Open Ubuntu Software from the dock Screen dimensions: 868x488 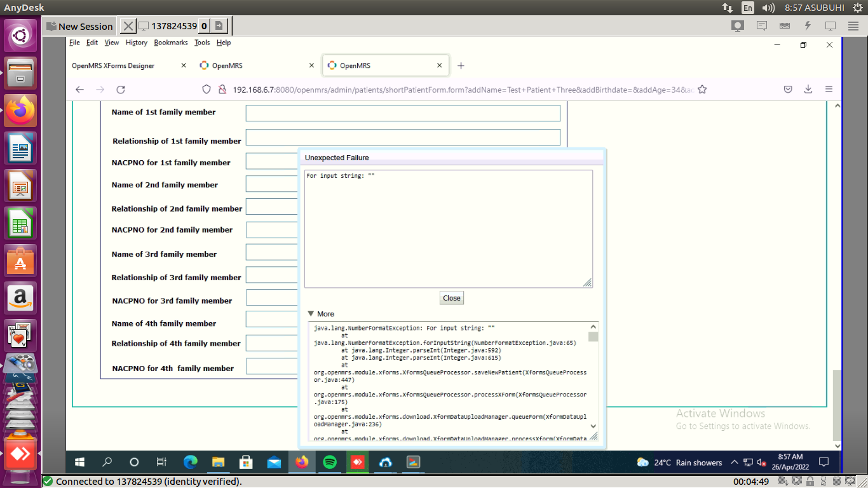click(21, 260)
